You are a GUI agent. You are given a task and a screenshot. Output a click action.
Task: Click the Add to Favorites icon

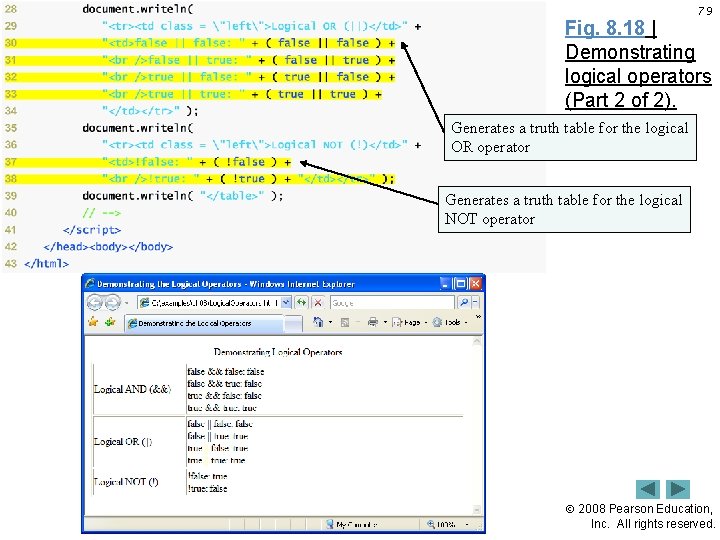[x=110, y=322]
